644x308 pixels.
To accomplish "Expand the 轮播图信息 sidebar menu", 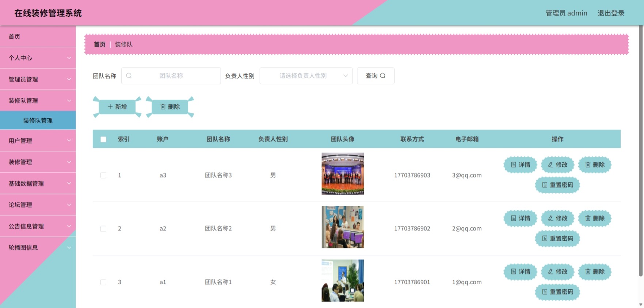I will pyautogui.click(x=38, y=247).
